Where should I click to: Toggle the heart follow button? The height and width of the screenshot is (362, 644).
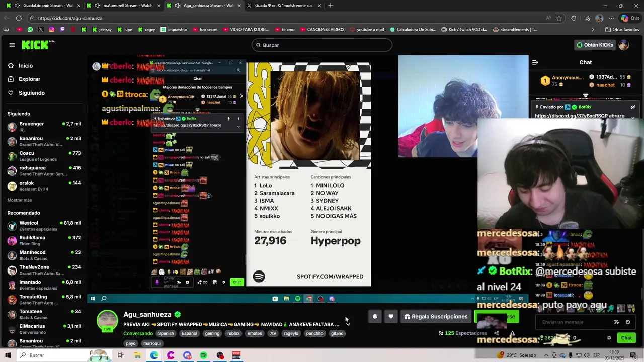click(391, 316)
